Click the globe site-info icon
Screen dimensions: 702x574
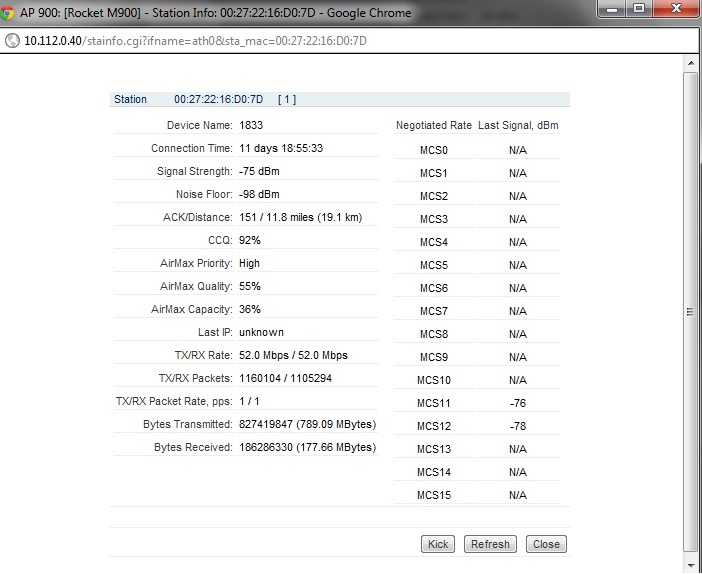coord(13,41)
